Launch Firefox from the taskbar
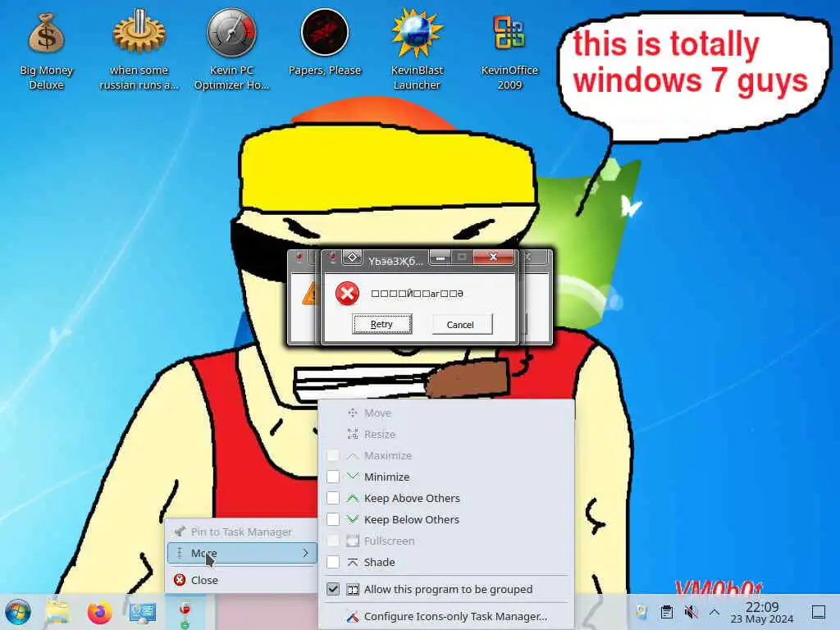 99,612
